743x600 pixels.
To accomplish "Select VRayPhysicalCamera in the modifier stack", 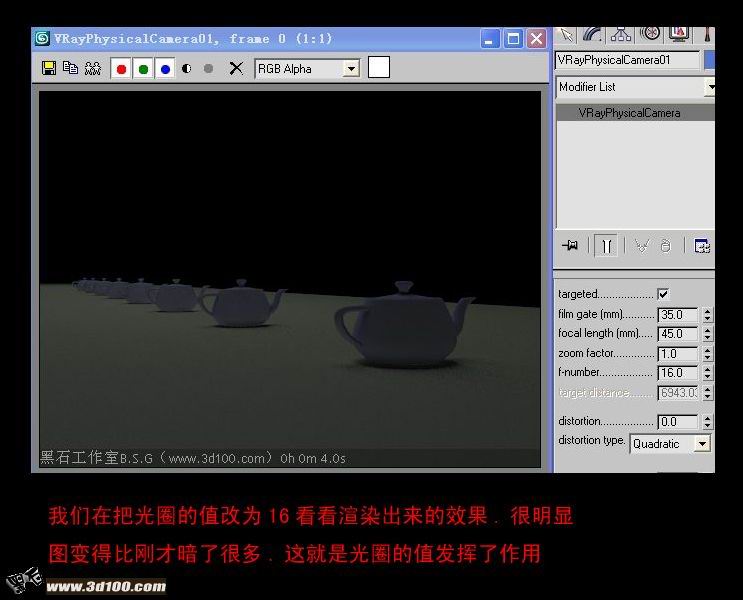I will pos(635,113).
